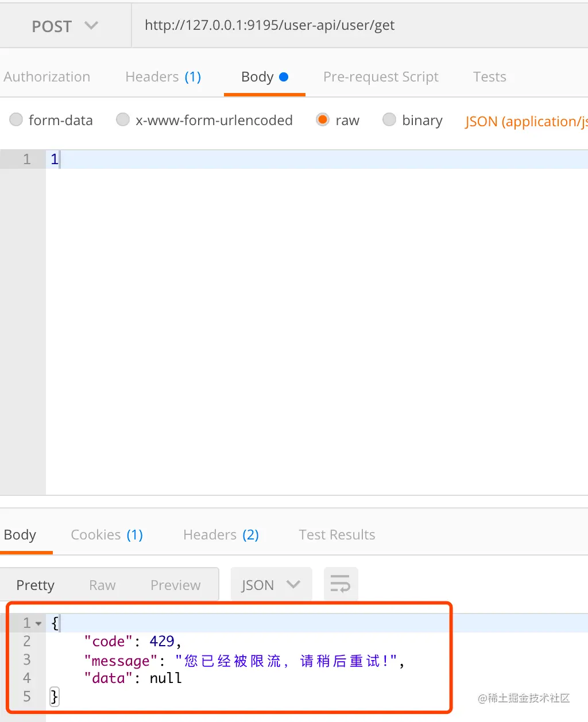Click the null value in response
Screen dimensions: 588x722
click(x=166, y=678)
